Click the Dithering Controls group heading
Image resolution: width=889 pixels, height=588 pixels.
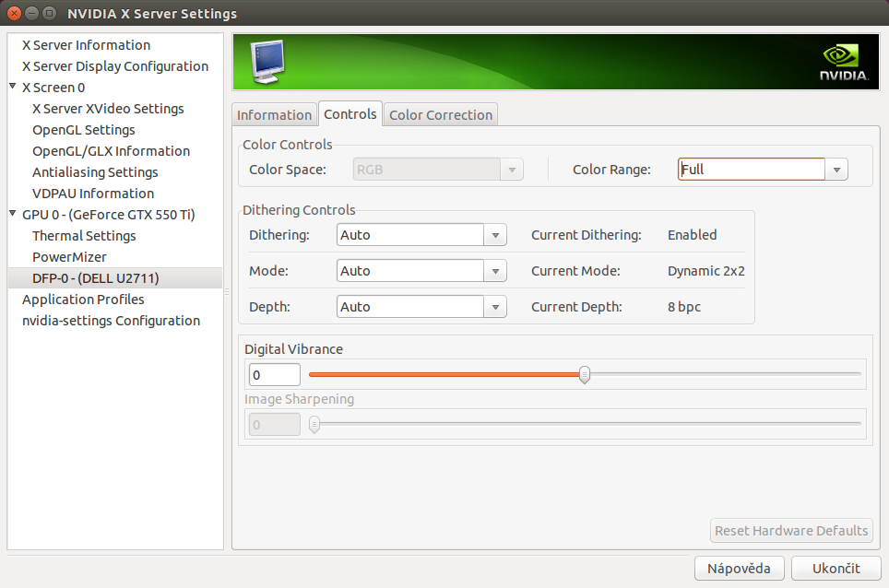(x=299, y=210)
